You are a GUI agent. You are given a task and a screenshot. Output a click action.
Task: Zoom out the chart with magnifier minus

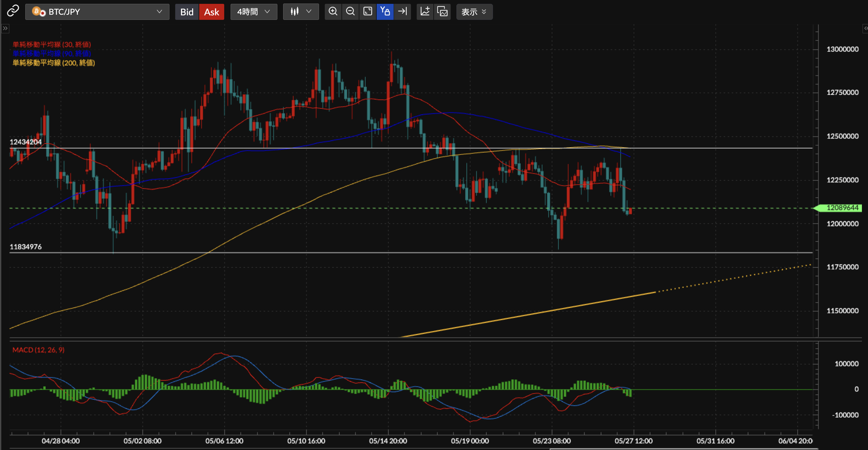[x=350, y=12]
